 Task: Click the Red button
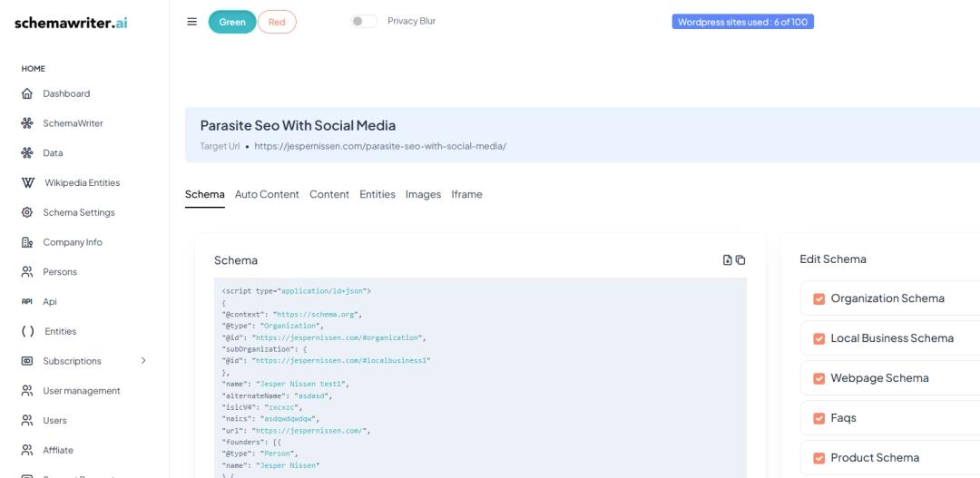tap(277, 22)
